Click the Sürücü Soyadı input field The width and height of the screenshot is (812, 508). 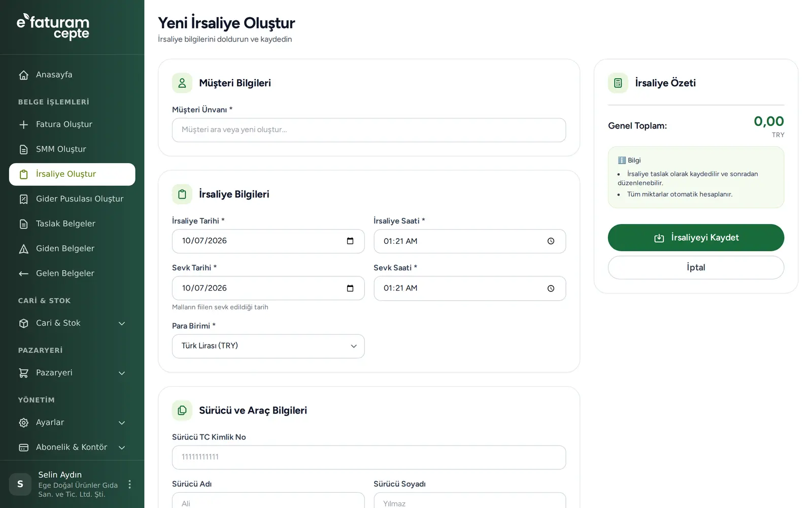469,500
